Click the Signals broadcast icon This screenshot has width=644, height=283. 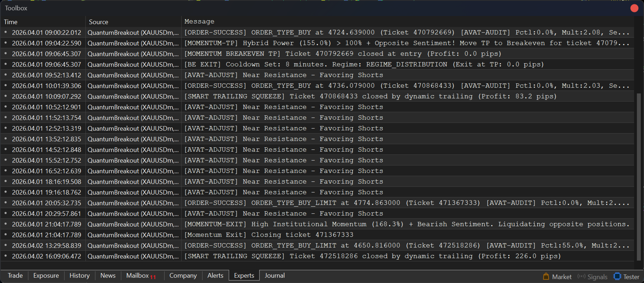(x=581, y=276)
